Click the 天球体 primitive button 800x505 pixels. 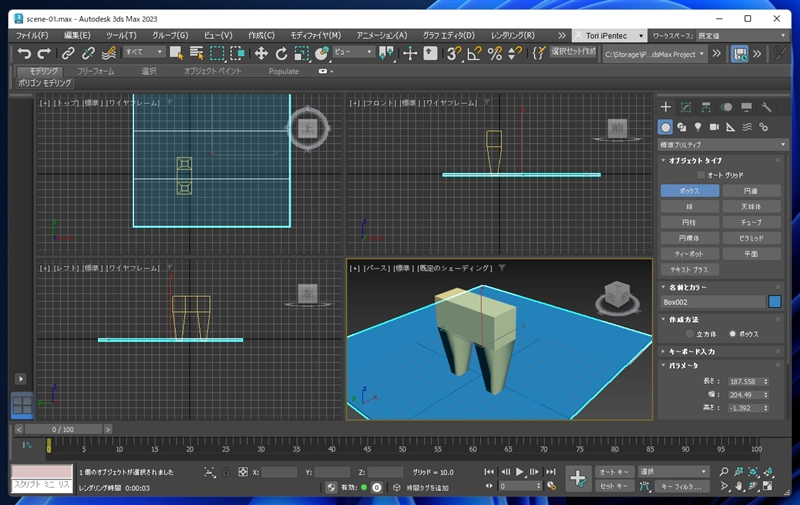point(751,207)
